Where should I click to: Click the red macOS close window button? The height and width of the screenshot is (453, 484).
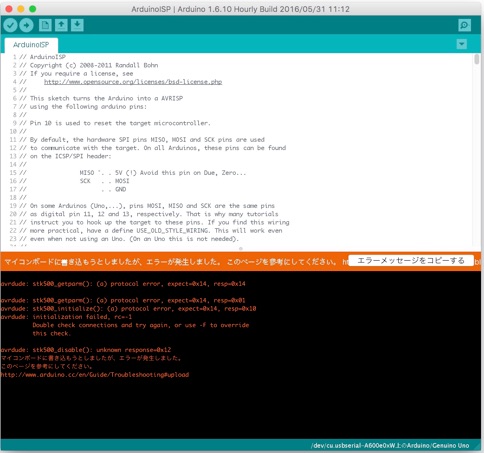(9, 9)
